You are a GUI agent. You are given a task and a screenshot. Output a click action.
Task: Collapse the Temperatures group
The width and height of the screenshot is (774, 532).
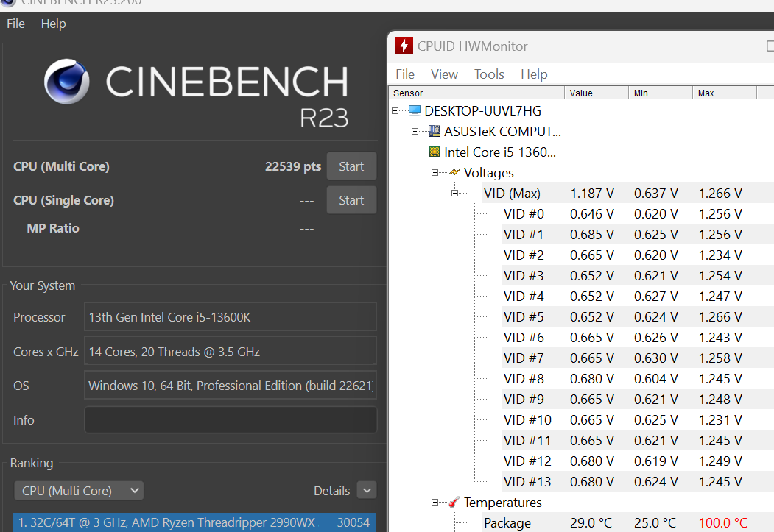(435, 503)
